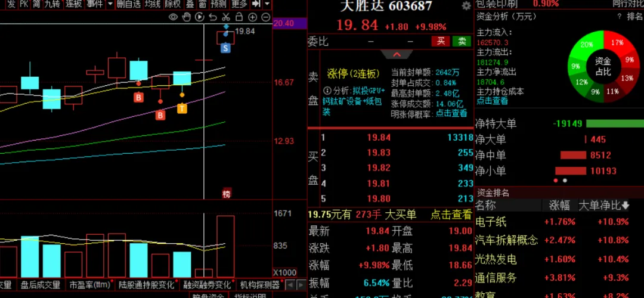
Task: Click the red 榜 ranking marker
Action: click(x=227, y=194)
